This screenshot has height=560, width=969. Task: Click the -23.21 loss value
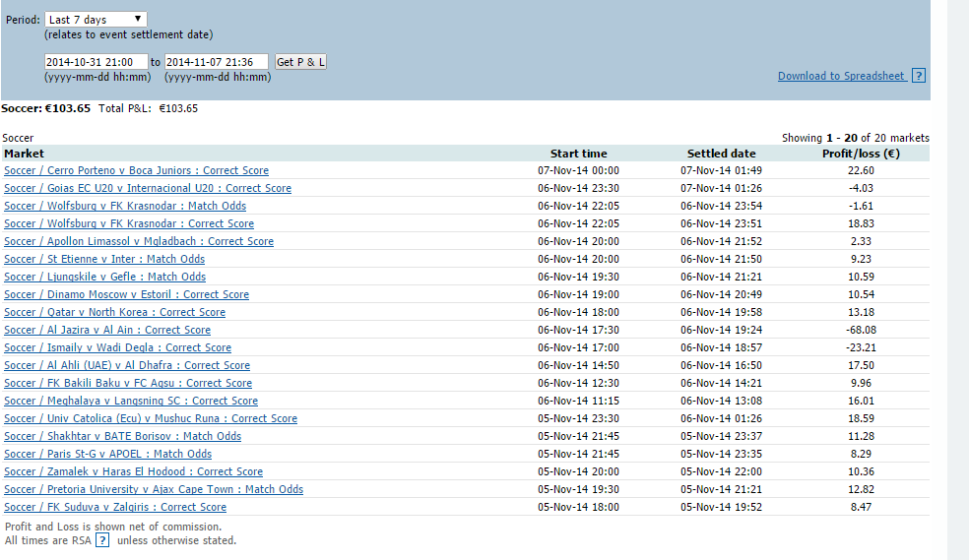click(x=861, y=347)
